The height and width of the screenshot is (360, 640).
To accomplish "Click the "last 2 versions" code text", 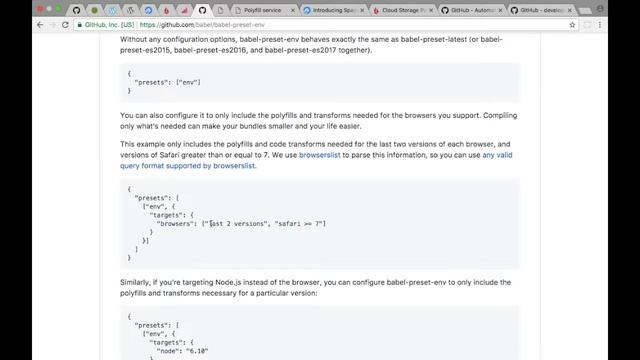I will point(237,224).
